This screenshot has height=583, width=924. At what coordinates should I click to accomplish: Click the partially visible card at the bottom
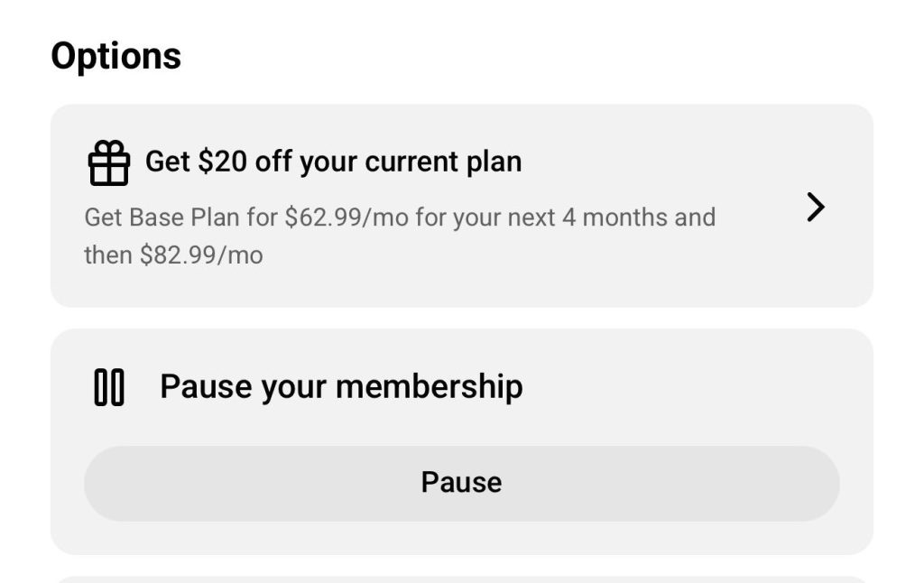(x=461, y=578)
